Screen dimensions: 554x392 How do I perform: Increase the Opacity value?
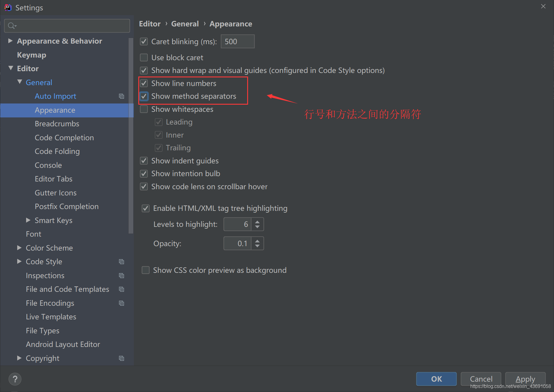pyautogui.click(x=257, y=240)
